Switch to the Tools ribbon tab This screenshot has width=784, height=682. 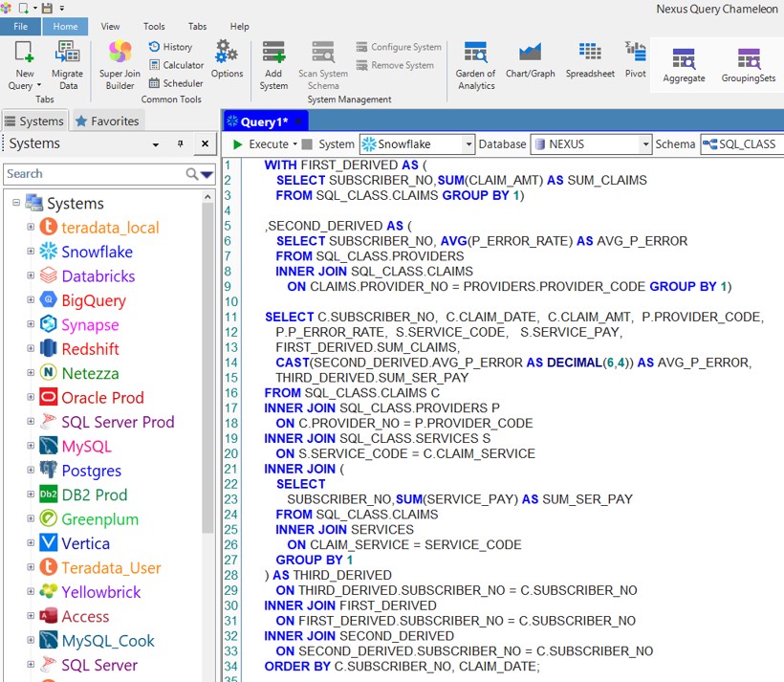[154, 27]
